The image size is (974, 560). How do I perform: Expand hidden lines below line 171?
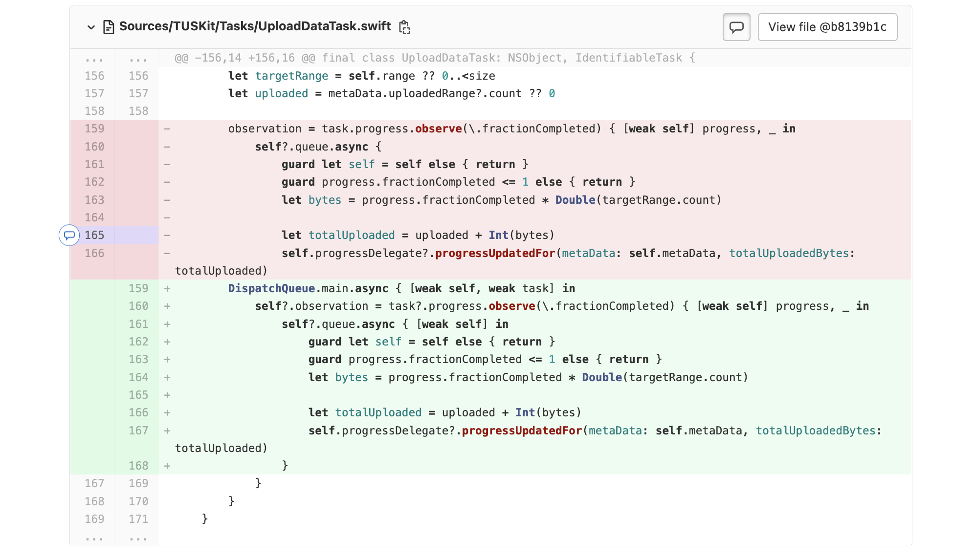pyautogui.click(x=94, y=538)
